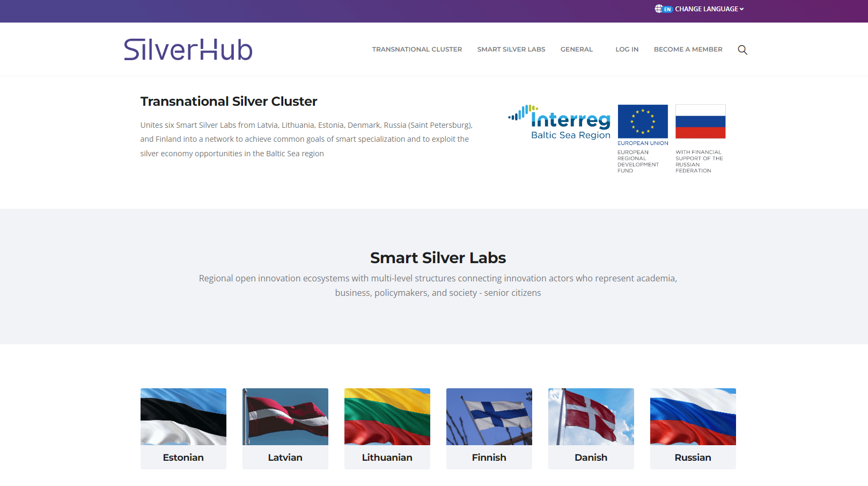Open the General menu item

point(577,49)
